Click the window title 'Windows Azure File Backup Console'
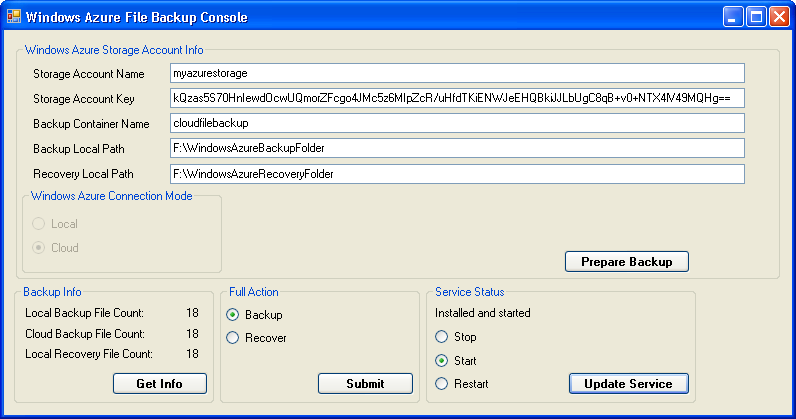Viewport: 796px width, 419px height. (x=137, y=17)
